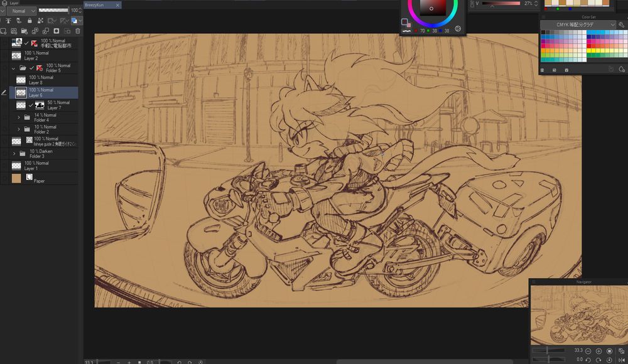The image size is (628, 364).
Task: Toggle Lock Layer padlock icon
Action: pyautogui.click(x=30, y=21)
